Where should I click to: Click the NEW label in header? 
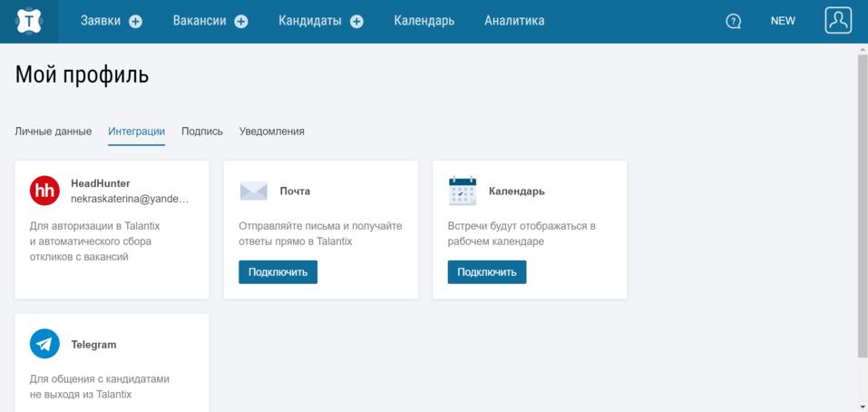coord(783,21)
